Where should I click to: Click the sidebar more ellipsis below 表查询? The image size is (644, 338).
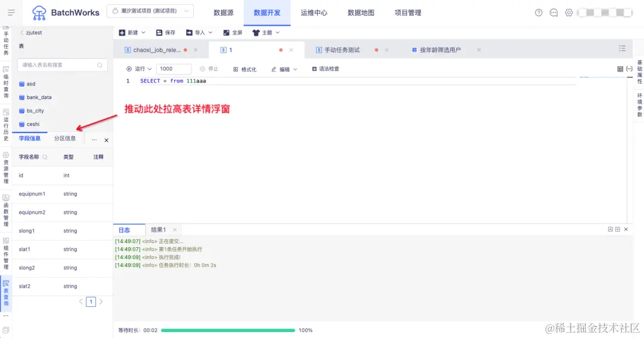tap(6, 316)
